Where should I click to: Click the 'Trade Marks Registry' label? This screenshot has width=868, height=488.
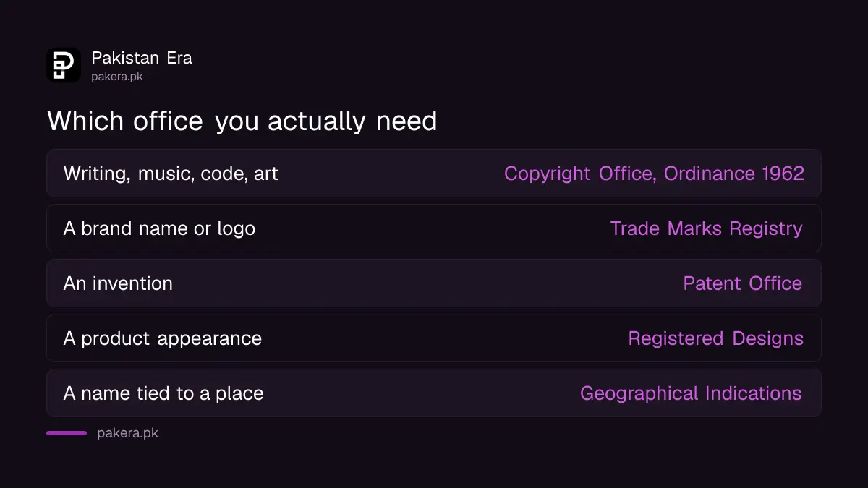click(x=707, y=228)
